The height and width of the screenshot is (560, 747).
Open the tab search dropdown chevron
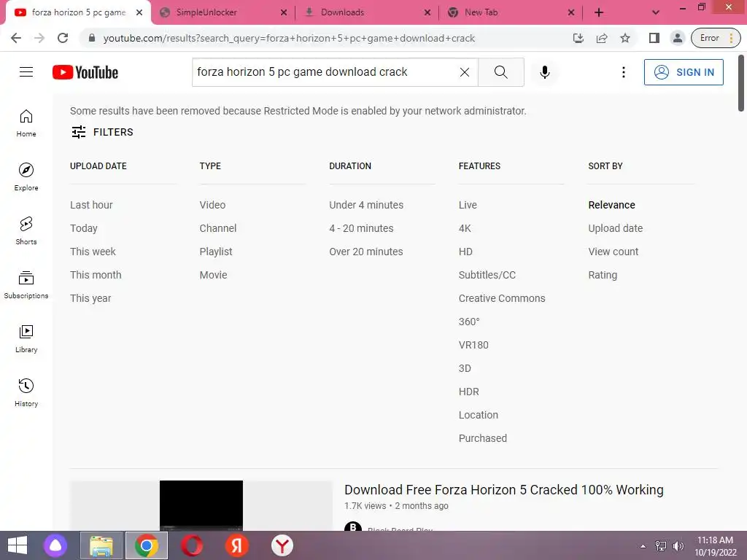(x=656, y=12)
